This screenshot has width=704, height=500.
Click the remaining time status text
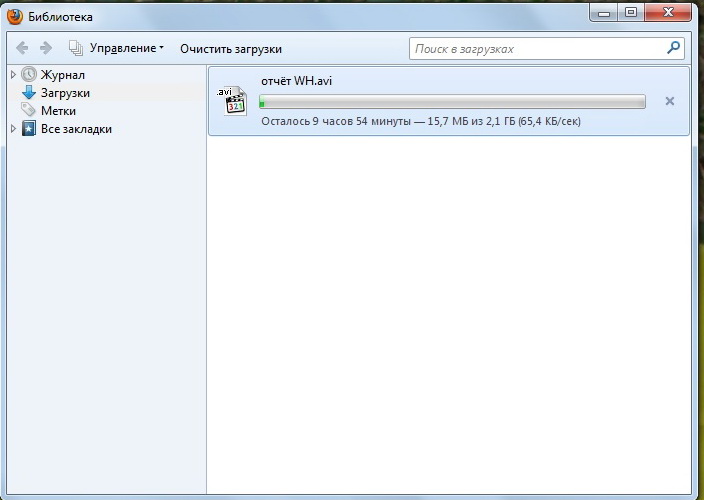421,121
